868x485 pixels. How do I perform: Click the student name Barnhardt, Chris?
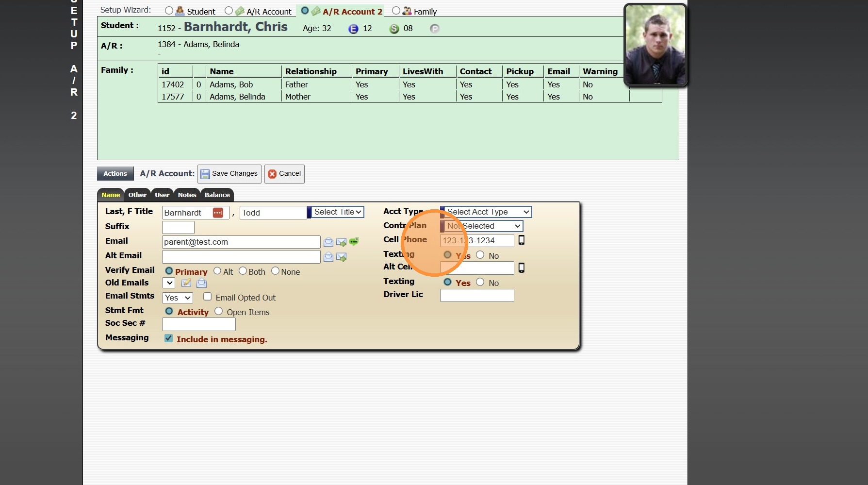coord(236,27)
